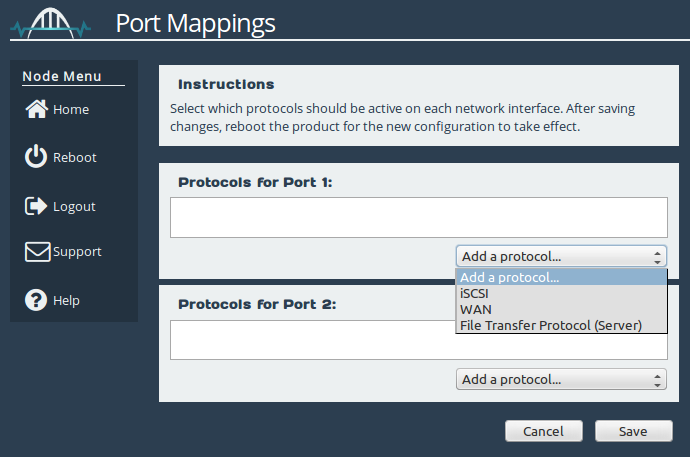Image resolution: width=690 pixels, height=457 pixels.
Task: Choose Logout from the Node Menu
Action: [74, 207]
